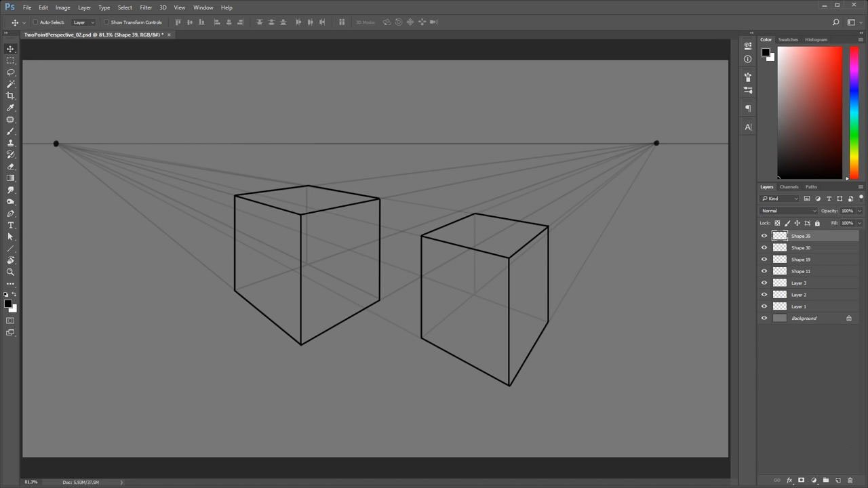Expand the Kind filter dropdown
This screenshot has height=488, width=868.
point(780,199)
